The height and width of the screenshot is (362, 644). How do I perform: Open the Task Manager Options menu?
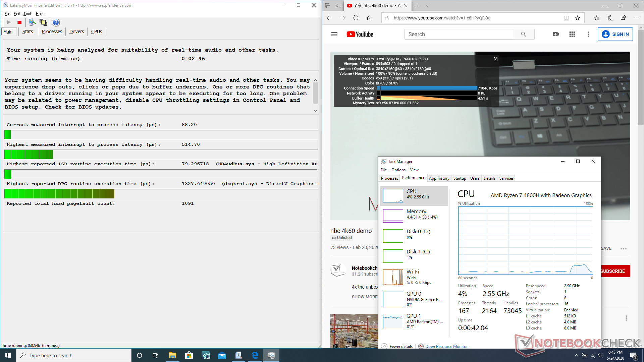tap(398, 170)
